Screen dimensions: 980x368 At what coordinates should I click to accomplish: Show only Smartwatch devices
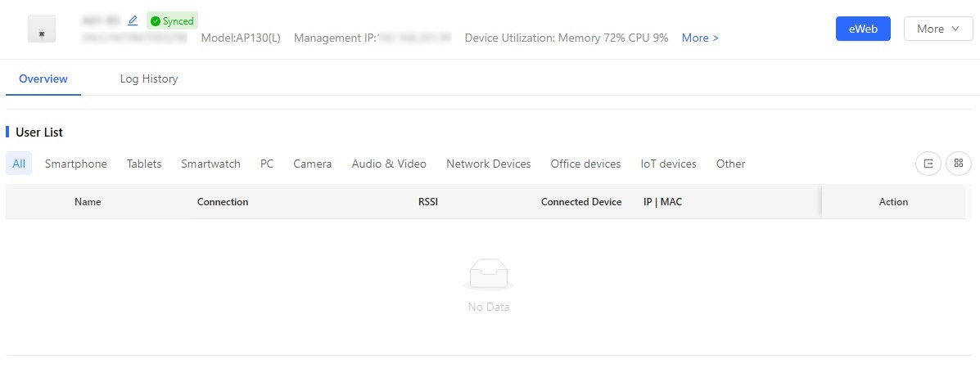click(x=210, y=164)
